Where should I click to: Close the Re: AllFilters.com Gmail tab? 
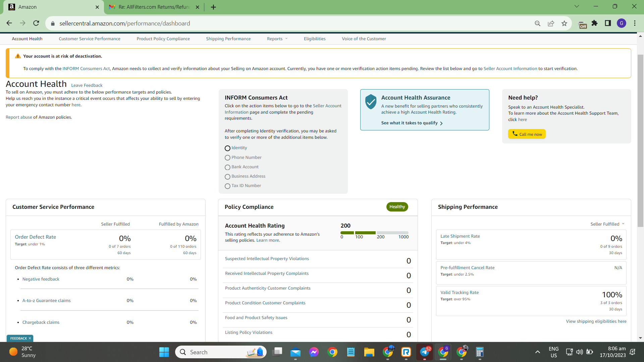197,7
